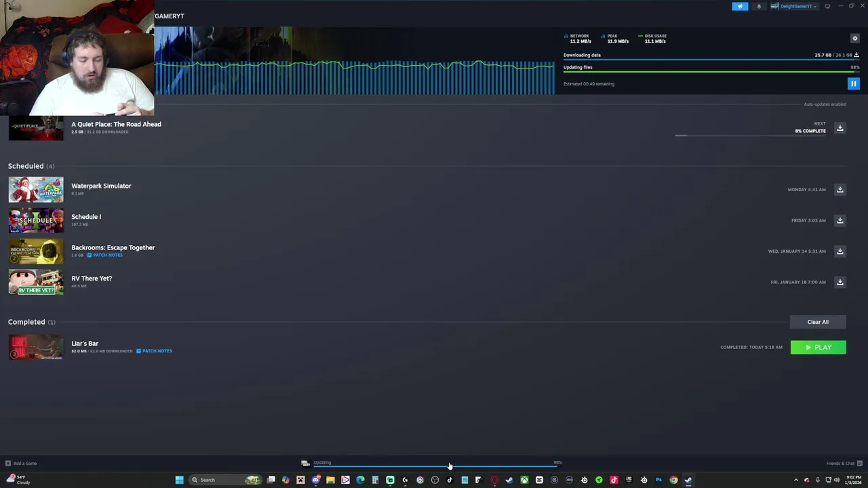Click FRIDAY 3:03 AM schedule time

click(x=808, y=220)
